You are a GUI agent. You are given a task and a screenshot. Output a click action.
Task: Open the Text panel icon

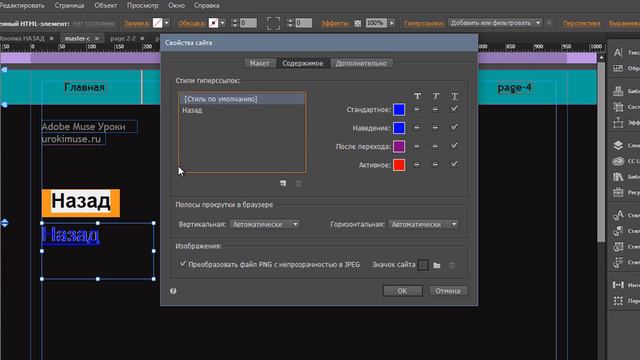(x=618, y=53)
